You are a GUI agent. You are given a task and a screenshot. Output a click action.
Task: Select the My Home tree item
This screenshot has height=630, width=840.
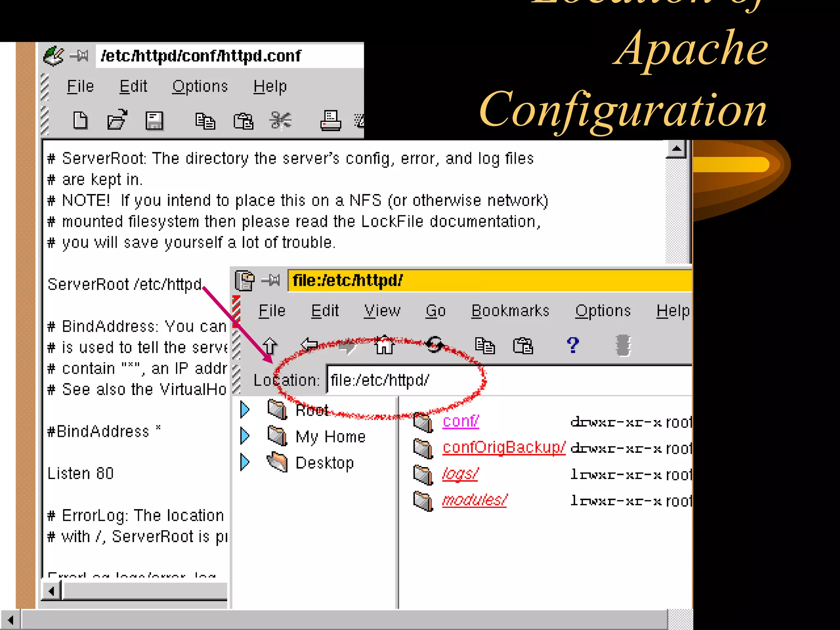[x=331, y=436]
